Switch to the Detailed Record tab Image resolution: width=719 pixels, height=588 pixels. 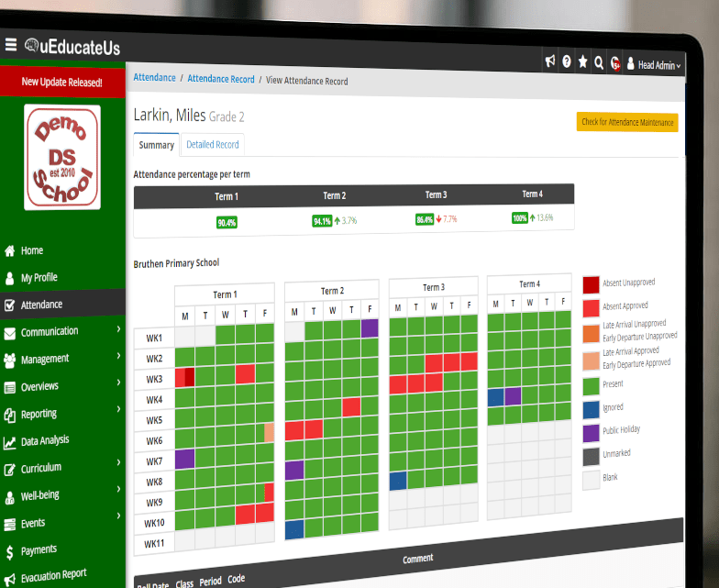coord(212,145)
